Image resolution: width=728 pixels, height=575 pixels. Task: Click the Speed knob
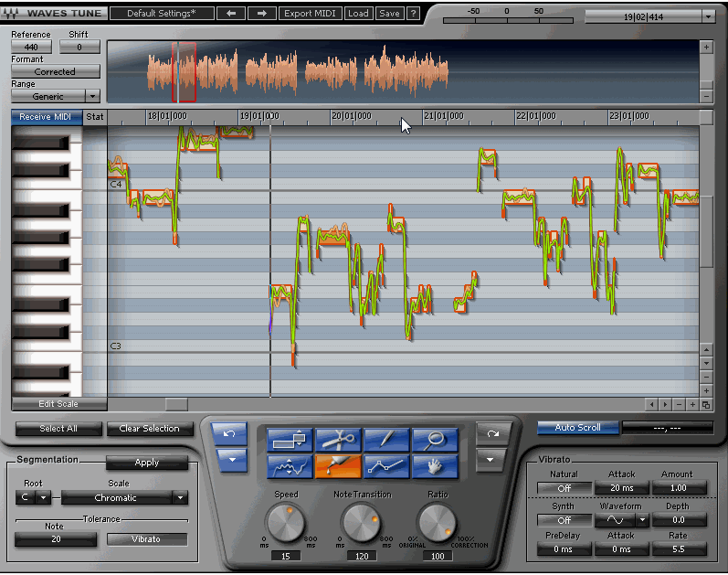click(285, 523)
